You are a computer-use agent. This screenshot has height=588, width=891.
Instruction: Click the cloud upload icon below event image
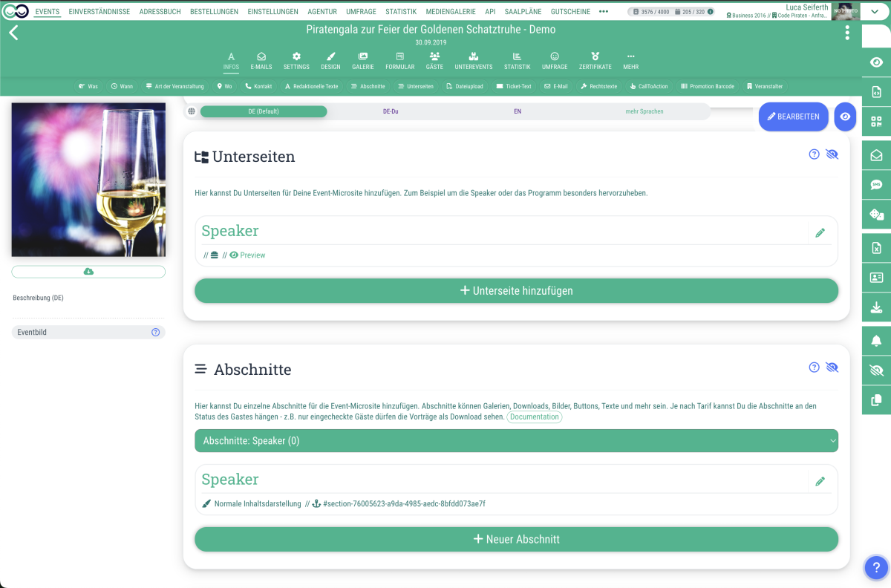pos(88,272)
